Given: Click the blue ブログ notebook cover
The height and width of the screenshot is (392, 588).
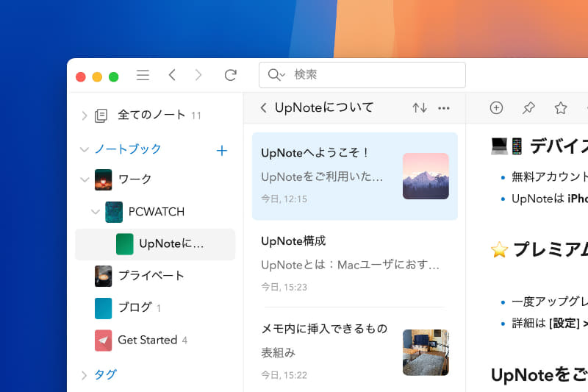Looking at the screenshot, I should (103, 308).
